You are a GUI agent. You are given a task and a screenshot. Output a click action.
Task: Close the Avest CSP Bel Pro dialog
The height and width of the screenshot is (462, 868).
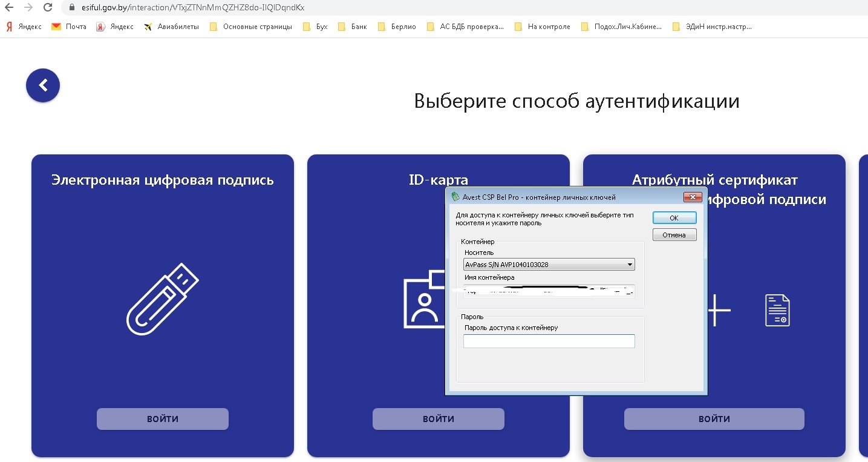691,197
